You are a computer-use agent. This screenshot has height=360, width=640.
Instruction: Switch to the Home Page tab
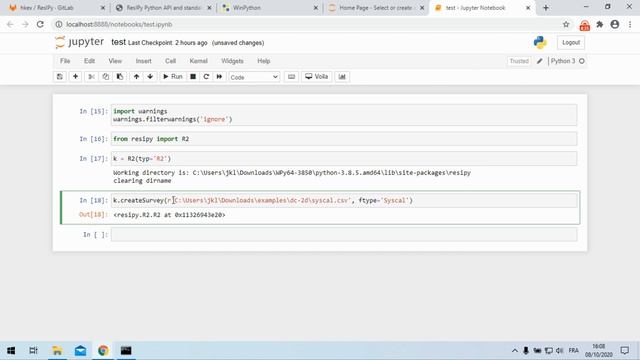tap(376, 8)
